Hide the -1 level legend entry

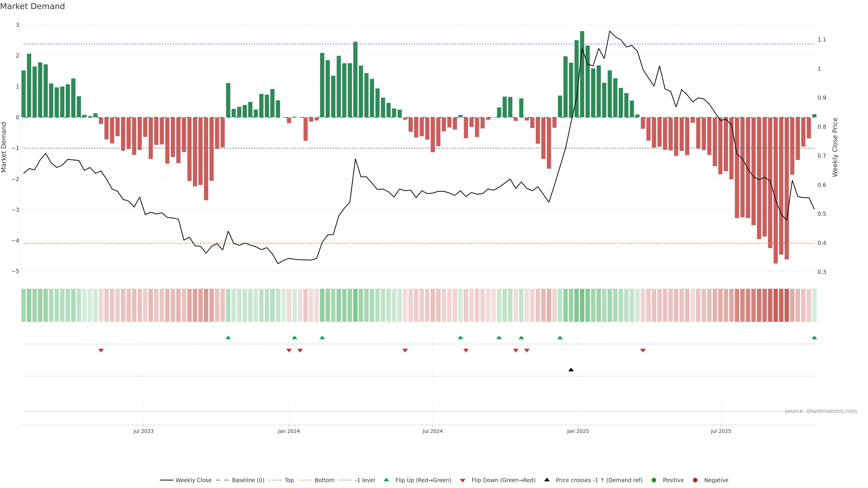365,480
